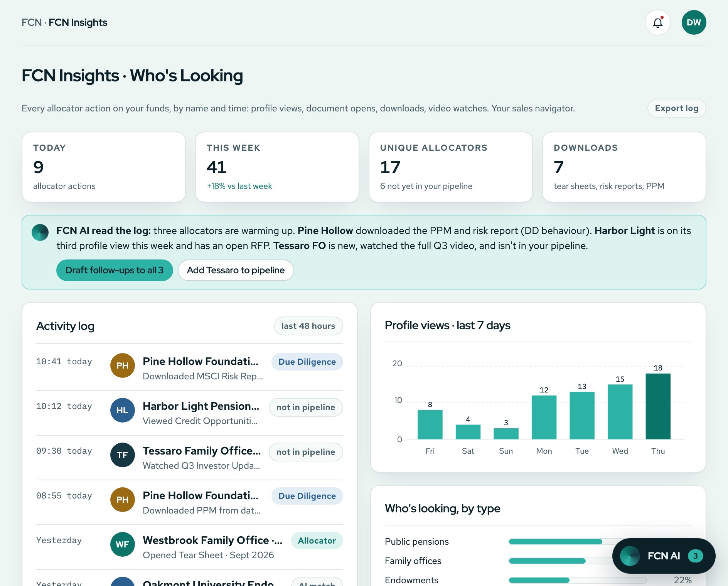The image size is (728, 586).
Task: Select the Sat bar showing 4 views
Action: tap(468, 432)
